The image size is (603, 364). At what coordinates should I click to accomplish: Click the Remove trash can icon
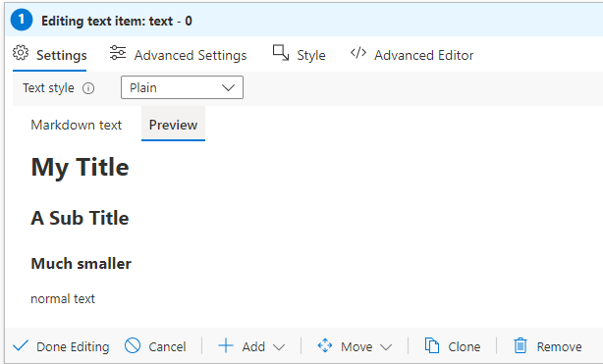[x=521, y=345]
